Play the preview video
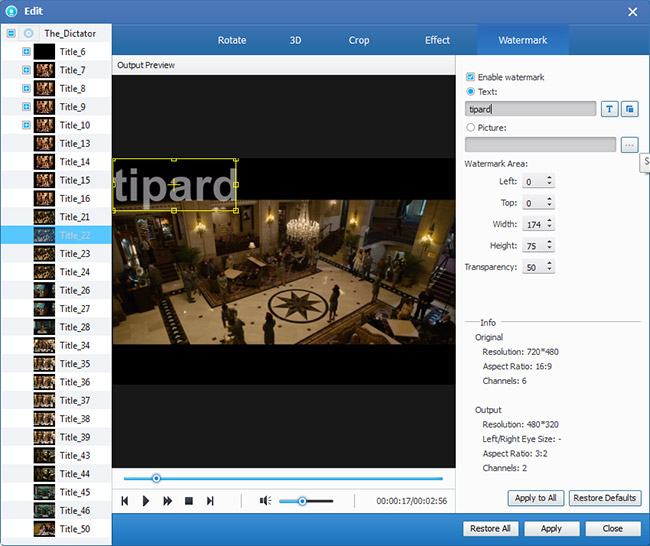This screenshot has width=650, height=546. point(146,501)
